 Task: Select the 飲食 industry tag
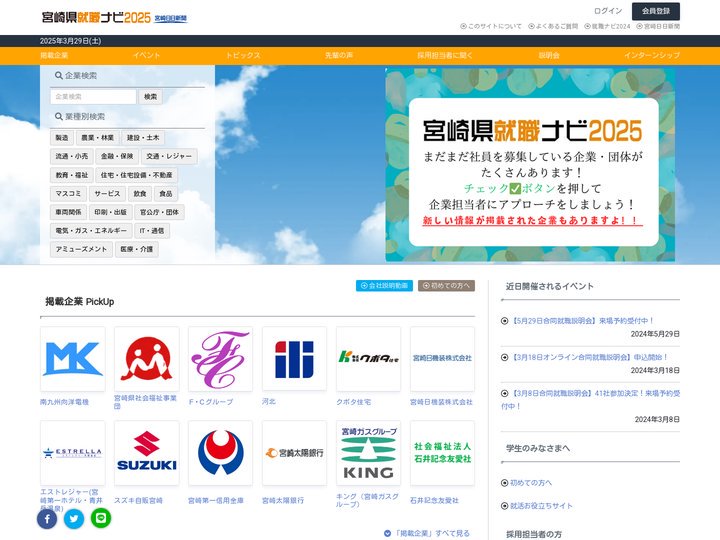tap(140, 194)
